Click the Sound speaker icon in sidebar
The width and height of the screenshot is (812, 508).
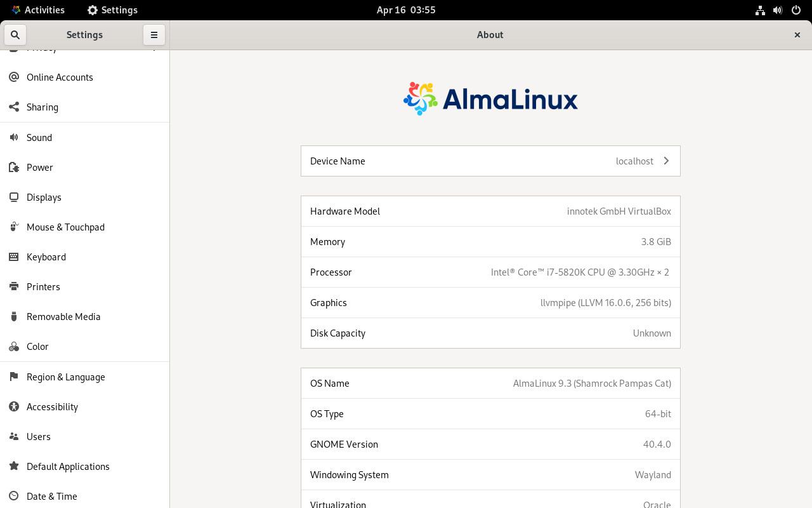(x=14, y=137)
